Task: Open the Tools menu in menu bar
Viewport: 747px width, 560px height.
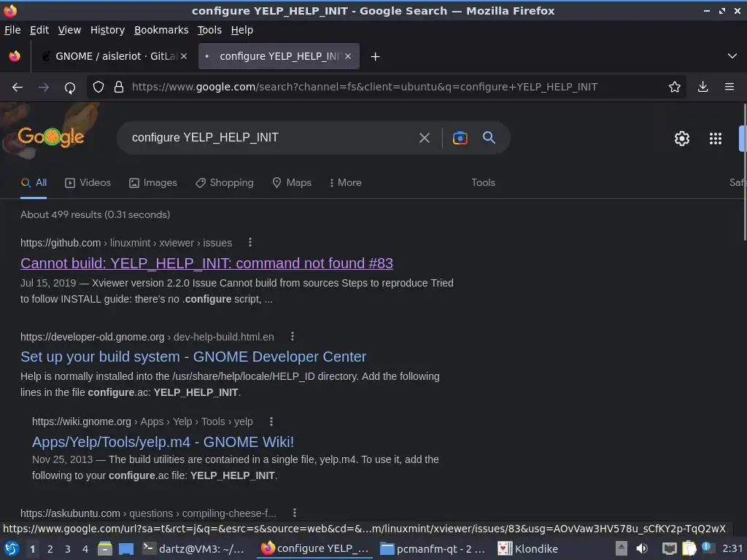Action: pyautogui.click(x=209, y=30)
